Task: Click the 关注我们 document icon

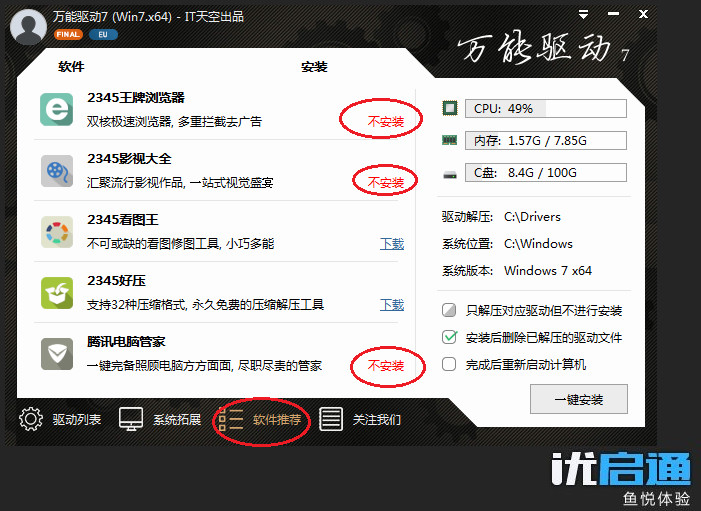Action: [x=331, y=419]
